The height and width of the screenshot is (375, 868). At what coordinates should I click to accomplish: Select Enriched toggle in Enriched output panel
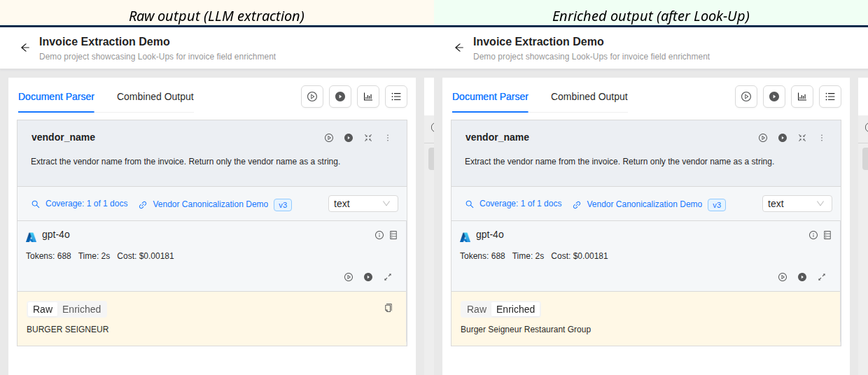point(516,309)
